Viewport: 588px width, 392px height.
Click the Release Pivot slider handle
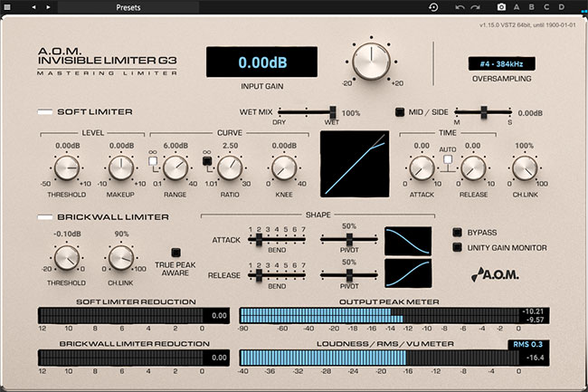(x=349, y=275)
